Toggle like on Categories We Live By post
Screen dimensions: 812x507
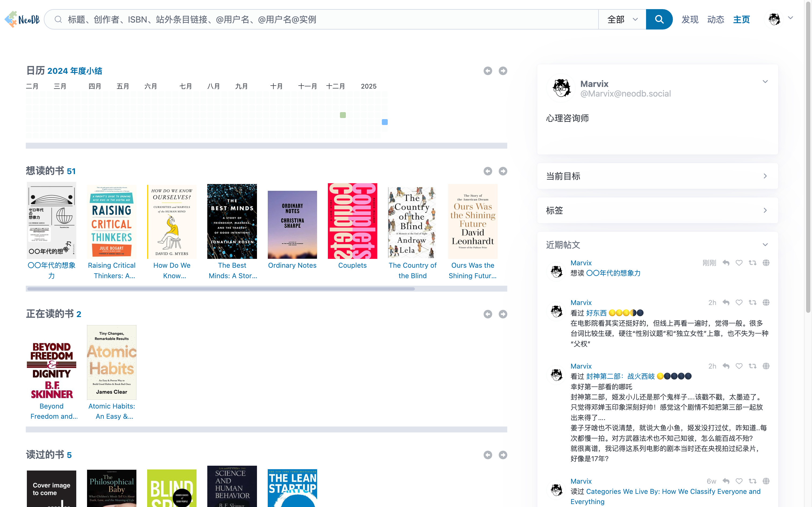tap(739, 481)
